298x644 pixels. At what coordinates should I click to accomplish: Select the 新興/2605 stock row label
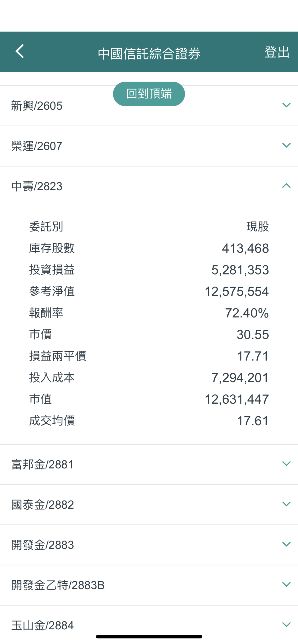click(x=37, y=106)
